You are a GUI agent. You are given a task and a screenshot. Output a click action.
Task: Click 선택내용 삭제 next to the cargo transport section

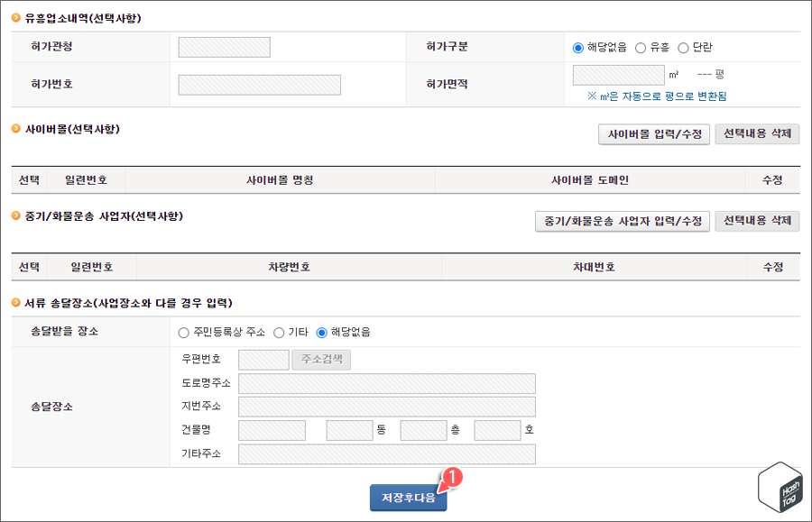click(758, 219)
